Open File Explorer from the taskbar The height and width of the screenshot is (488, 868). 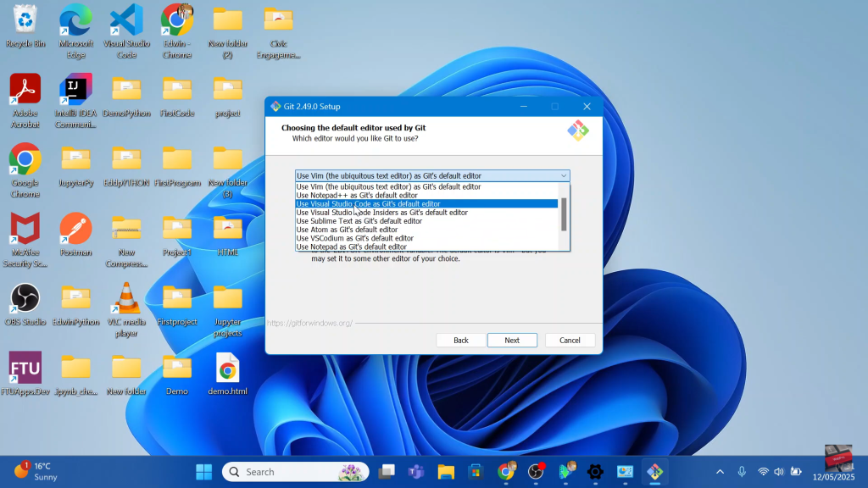coord(446,471)
